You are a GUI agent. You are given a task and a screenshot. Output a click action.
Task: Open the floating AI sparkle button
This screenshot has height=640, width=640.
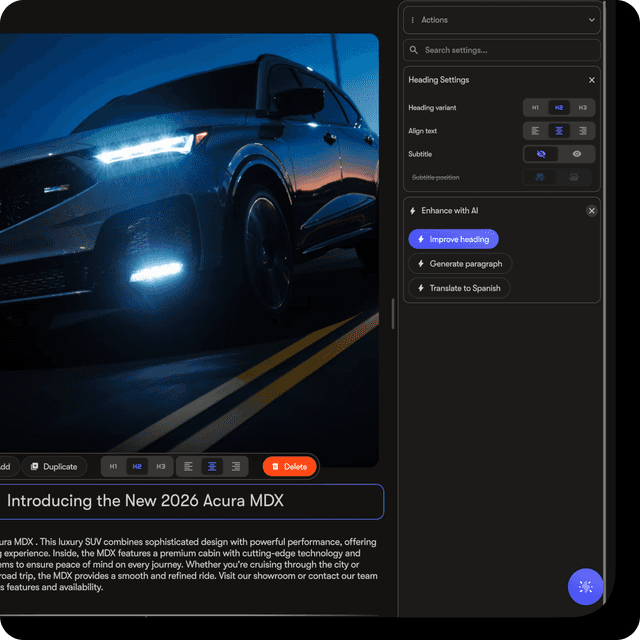(x=585, y=587)
